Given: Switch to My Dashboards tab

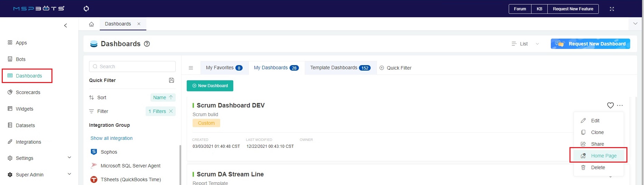Looking at the screenshot, I should pyautogui.click(x=276, y=68).
